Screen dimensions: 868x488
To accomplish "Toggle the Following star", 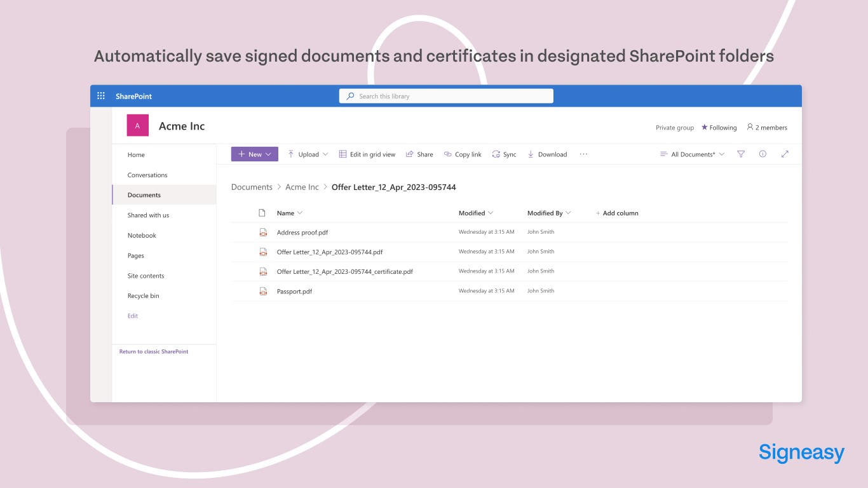I will point(719,128).
